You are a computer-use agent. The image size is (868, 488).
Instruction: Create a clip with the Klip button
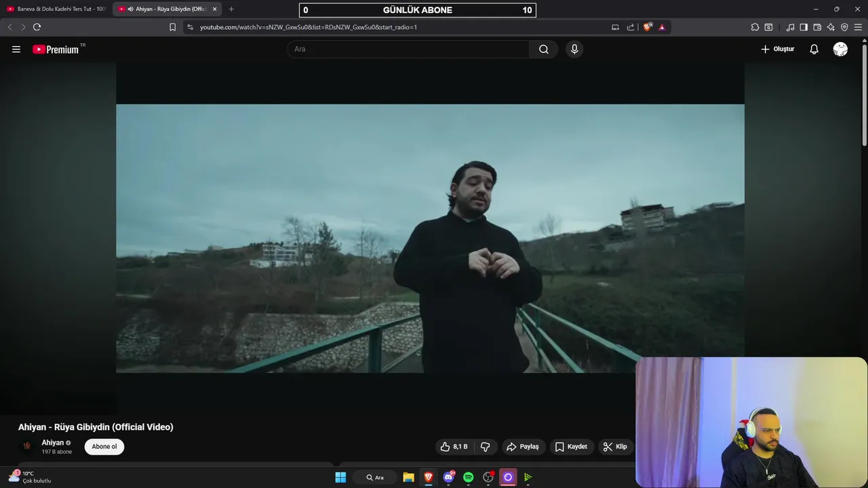point(615,447)
